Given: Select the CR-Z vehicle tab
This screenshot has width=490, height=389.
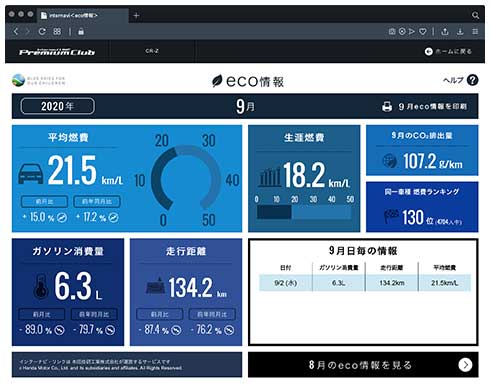Looking at the screenshot, I should click(x=152, y=51).
